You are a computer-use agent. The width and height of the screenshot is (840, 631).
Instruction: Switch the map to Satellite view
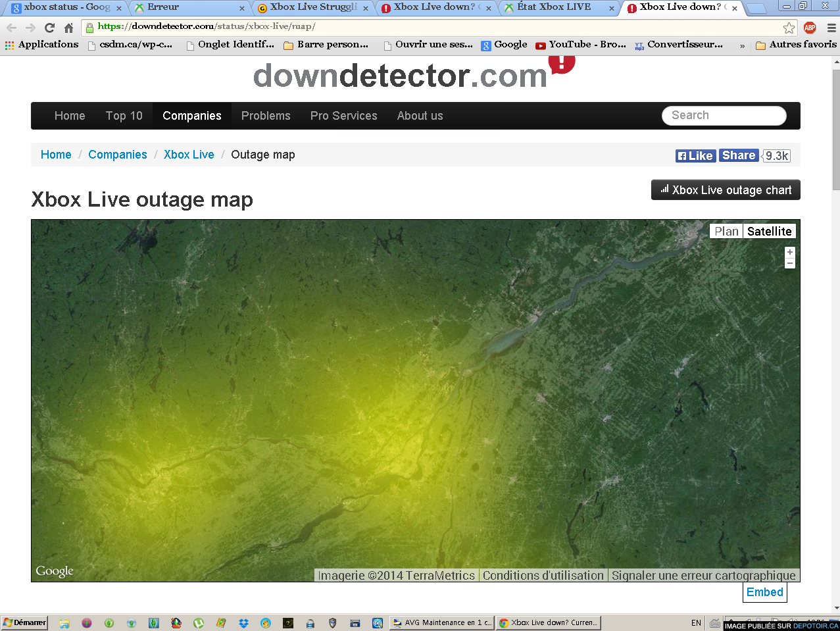tap(770, 232)
